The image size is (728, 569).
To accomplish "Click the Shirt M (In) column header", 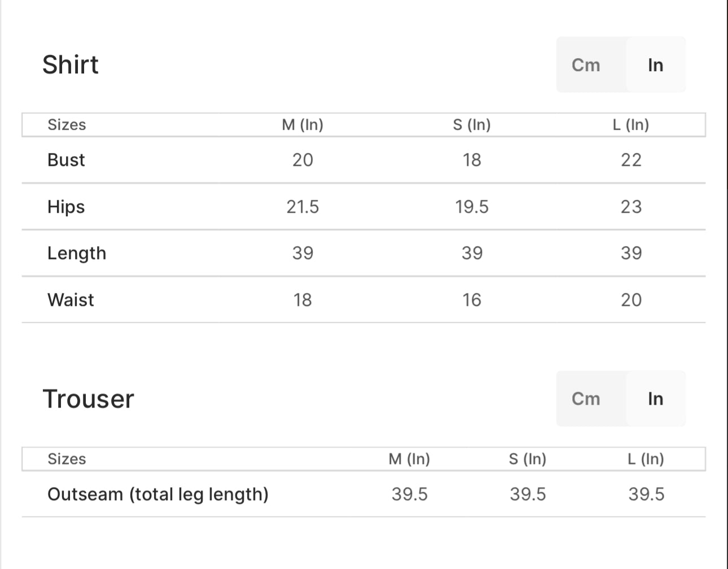I will (302, 125).
